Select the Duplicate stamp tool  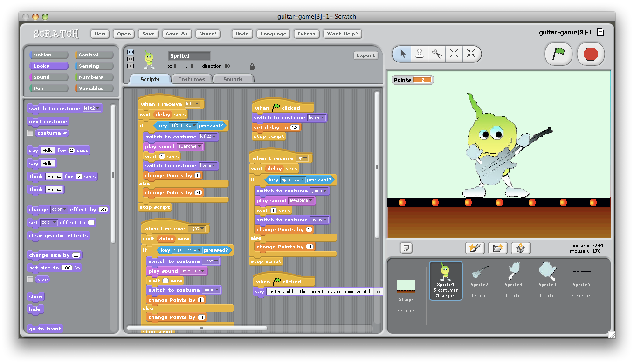click(x=420, y=54)
